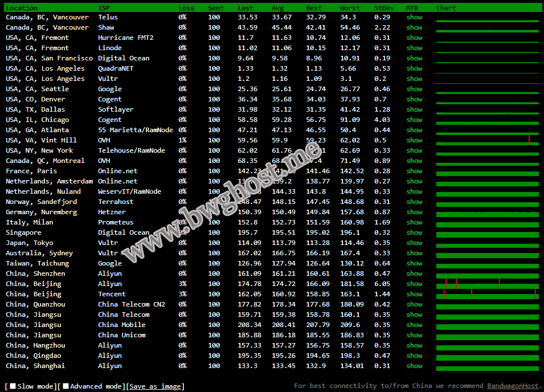The image size is (544, 392).
Task: Click the Beijing Aliyun latency chart
Action: (488, 284)
